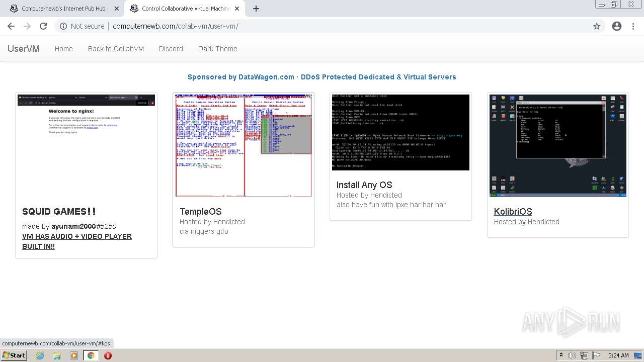Image resolution: width=644 pixels, height=362 pixels.
Task: Switch to Computernewb's Internet Pub Hub tab
Action: [x=63, y=9]
